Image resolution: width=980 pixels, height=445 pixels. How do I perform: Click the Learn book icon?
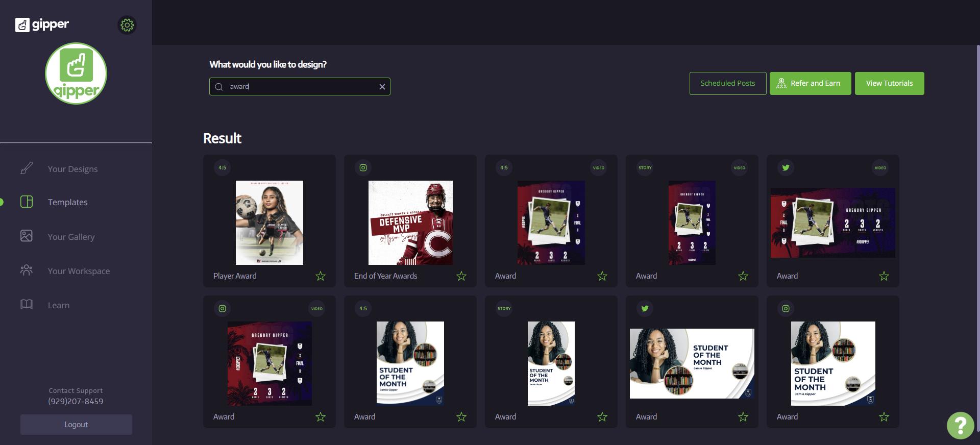click(27, 305)
